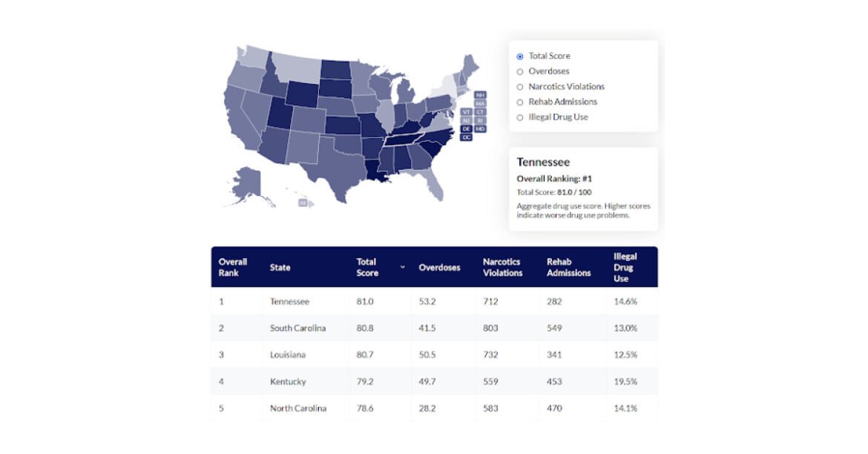Click the VT state label box
The width and height of the screenshot is (868, 454).
coord(466,112)
